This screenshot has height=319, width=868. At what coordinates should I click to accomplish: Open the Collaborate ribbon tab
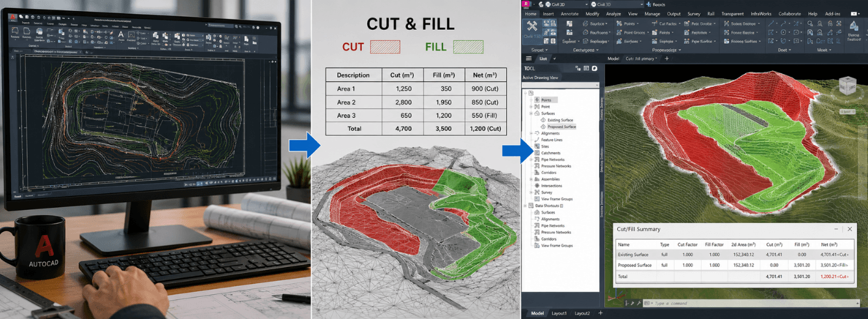(x=789, y=14)
